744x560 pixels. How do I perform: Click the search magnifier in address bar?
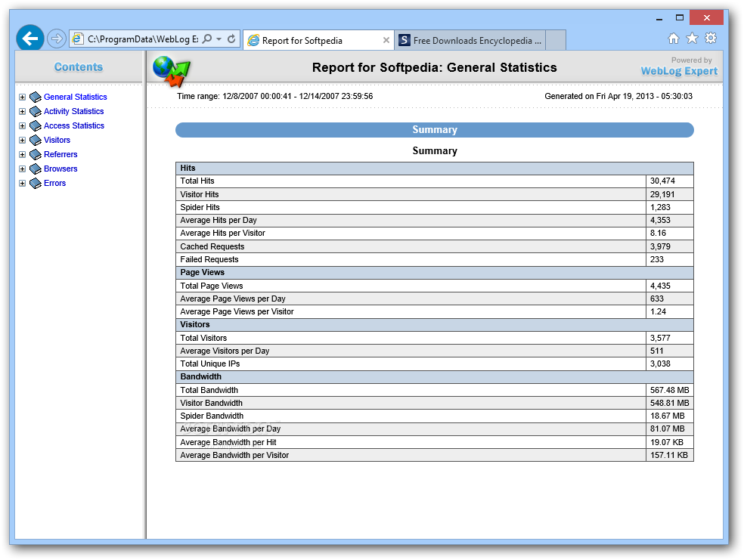[x=207, y=39]
